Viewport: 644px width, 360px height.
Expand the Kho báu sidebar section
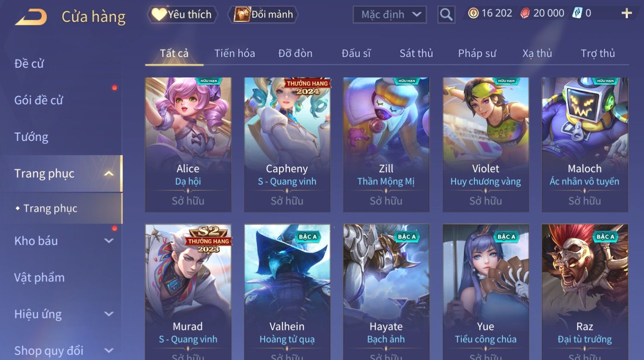(109, 241)
